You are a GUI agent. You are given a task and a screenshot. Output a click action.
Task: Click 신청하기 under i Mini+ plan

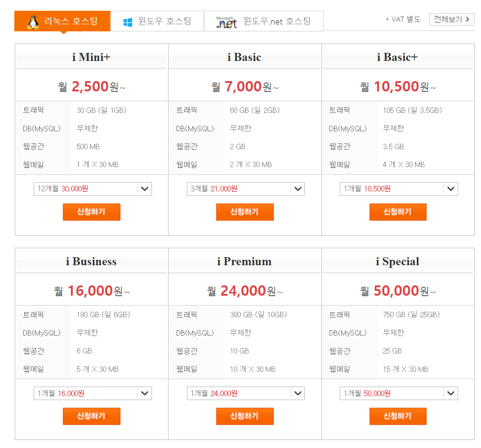[x=91, y=211]
